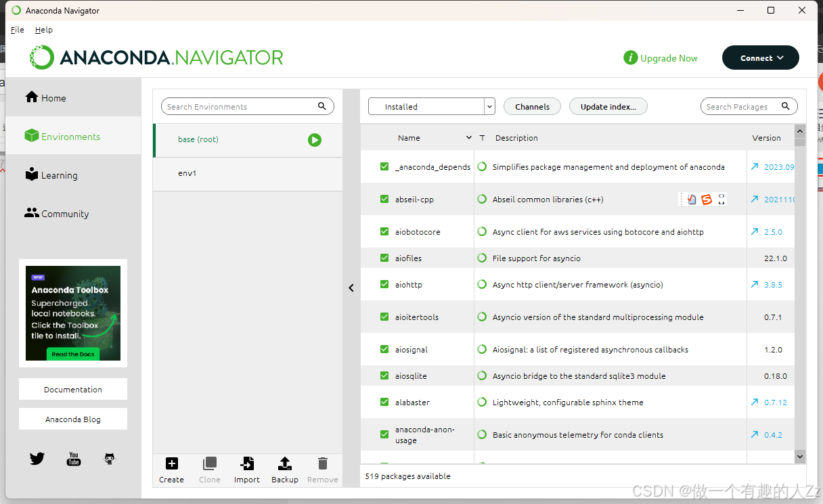Viewport: 823px width, 504px height.
Task: Click upgrade arrow for _anaconda_depends version
Action: (x=755, y=166)
